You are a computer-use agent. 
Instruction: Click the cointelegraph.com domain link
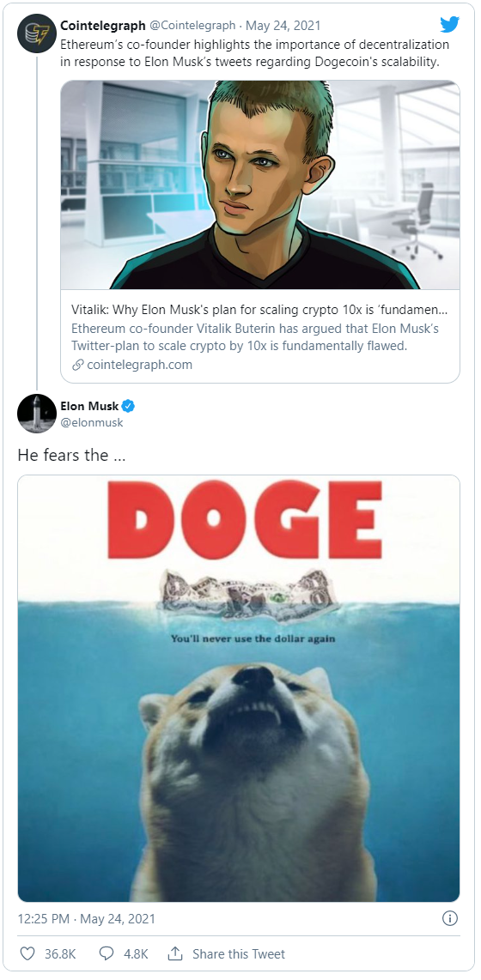[x=139, y=365]
